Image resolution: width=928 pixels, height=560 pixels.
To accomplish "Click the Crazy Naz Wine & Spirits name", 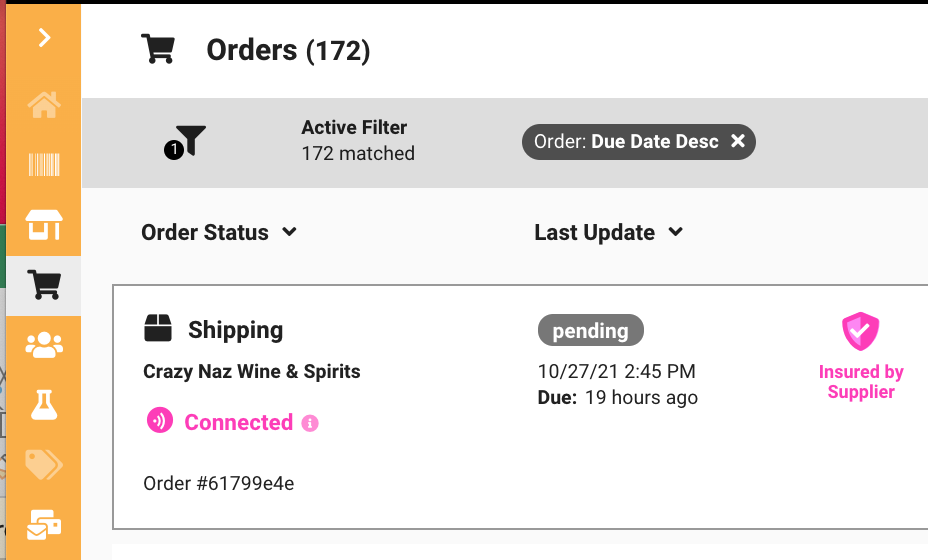I will (252, 371).
